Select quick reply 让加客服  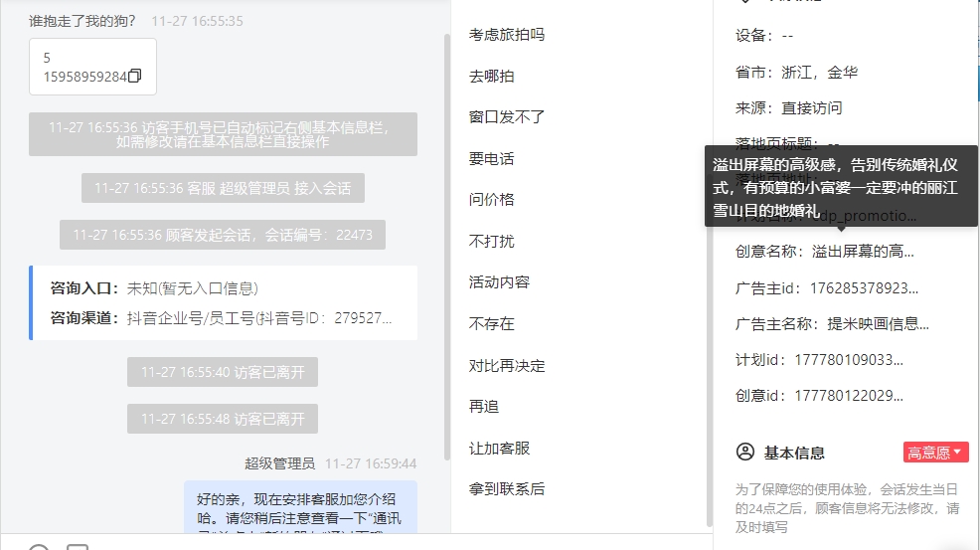coord(499,448)
